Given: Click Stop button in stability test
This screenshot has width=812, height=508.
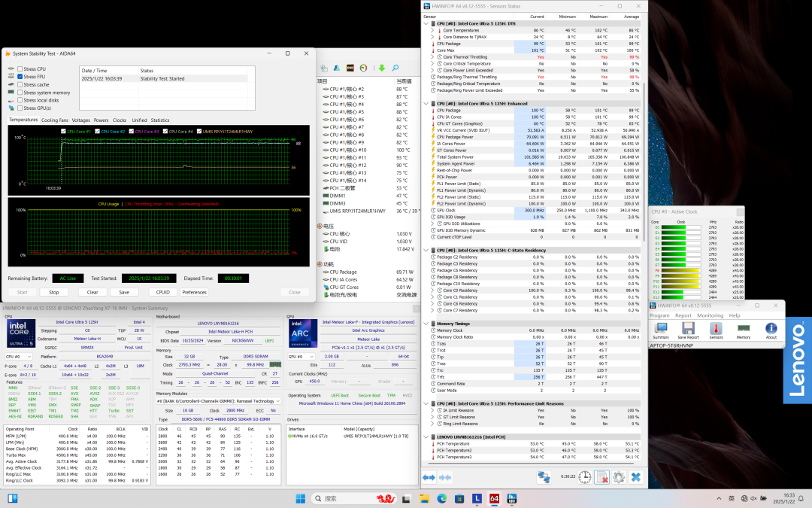Looking at the screenshot, I should coord(54,292).
